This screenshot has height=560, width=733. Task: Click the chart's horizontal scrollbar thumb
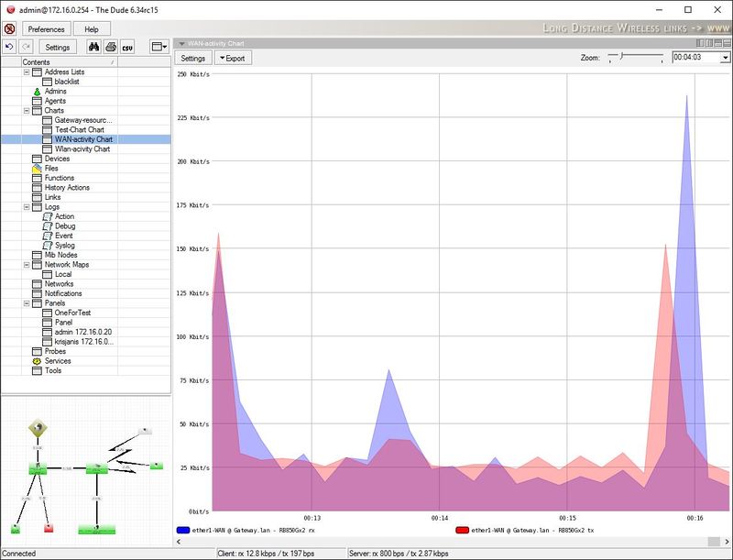(714, 542)
